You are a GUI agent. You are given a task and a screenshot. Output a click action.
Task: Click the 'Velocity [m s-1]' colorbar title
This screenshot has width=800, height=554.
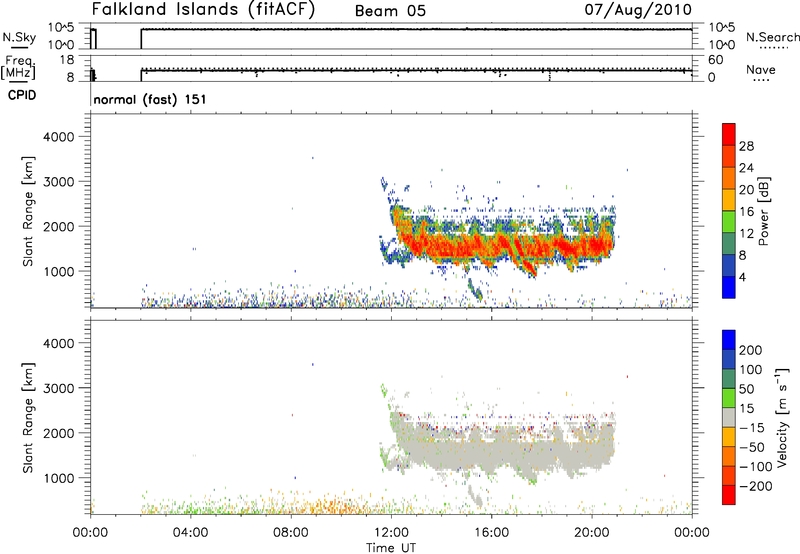click(782, 418)
